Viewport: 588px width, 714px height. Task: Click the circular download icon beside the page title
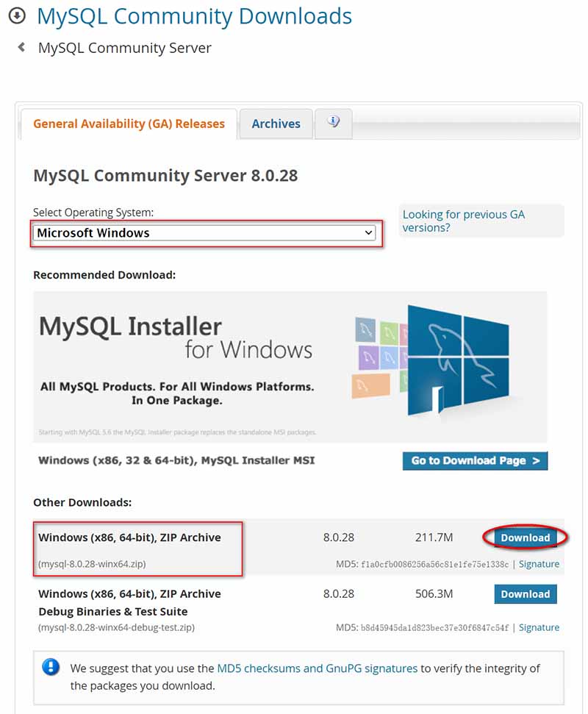(x=16, y=15)
